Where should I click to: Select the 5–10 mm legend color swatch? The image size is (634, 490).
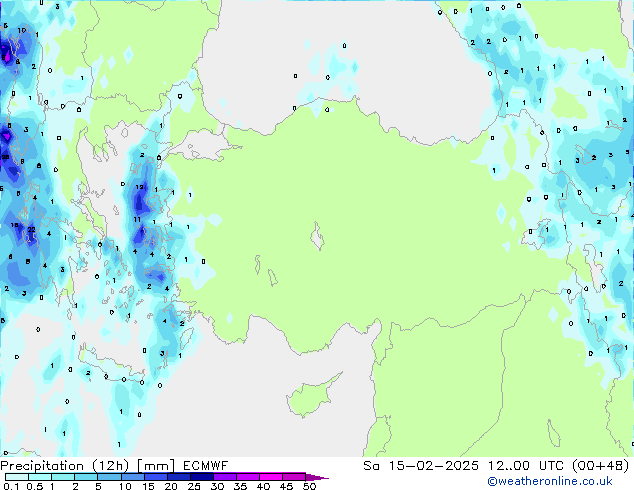[109, 477]
